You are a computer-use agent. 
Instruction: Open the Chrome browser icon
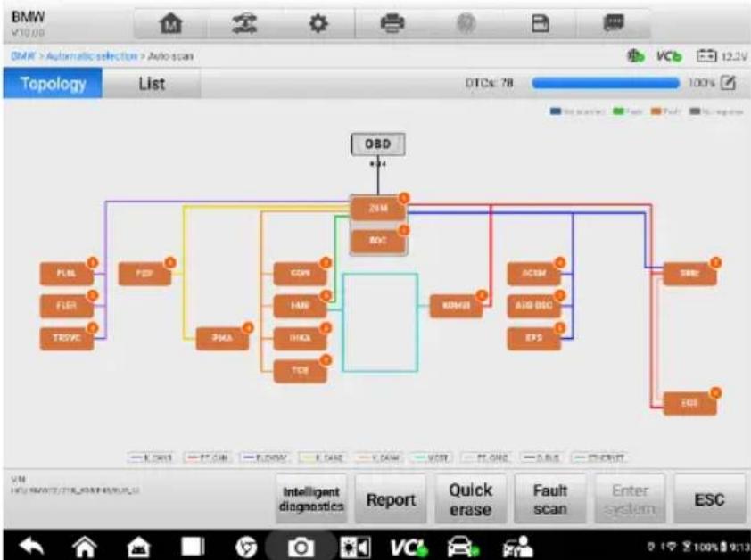(246, 547)
